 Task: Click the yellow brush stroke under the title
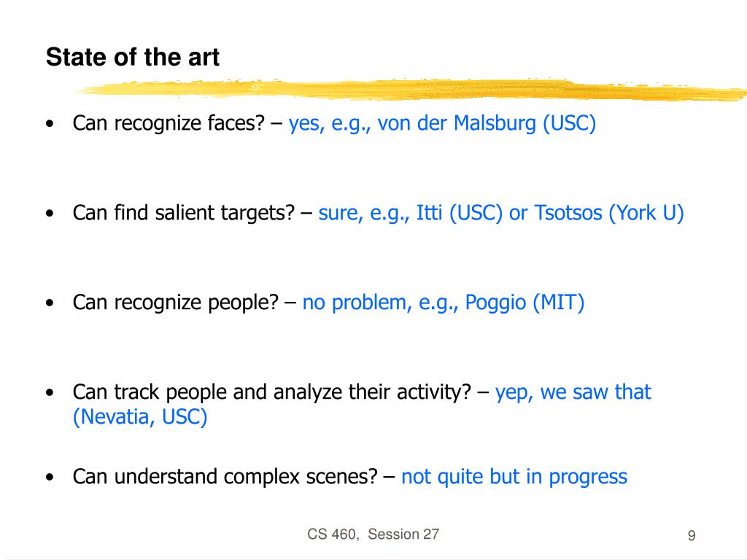point(410,90)
